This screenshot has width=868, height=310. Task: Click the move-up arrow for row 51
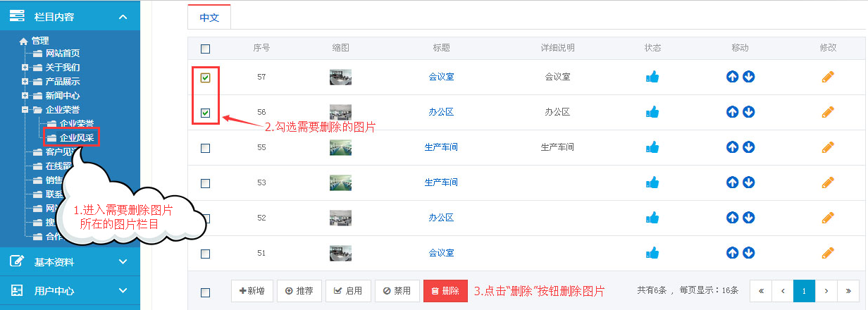click(x=732, y=253)
